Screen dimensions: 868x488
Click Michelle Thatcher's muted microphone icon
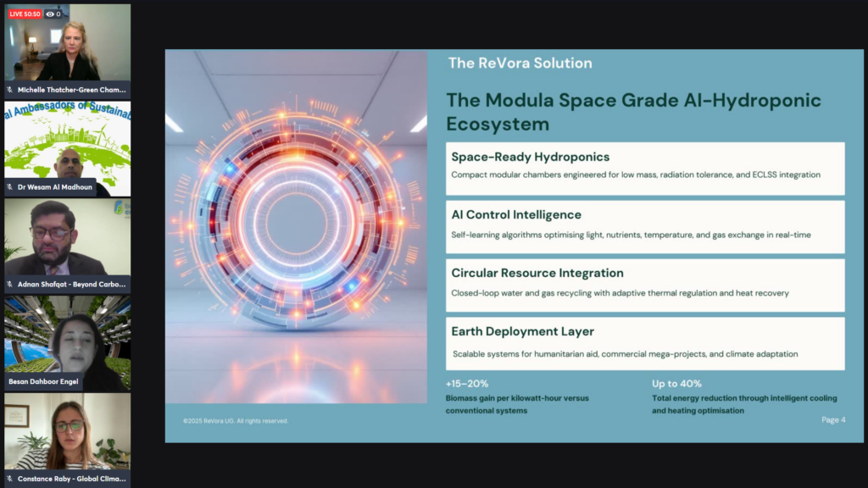pos(10,89)
